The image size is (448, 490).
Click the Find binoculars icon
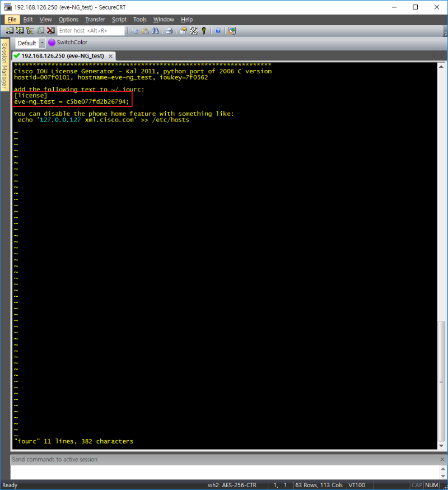coord(153,31)
